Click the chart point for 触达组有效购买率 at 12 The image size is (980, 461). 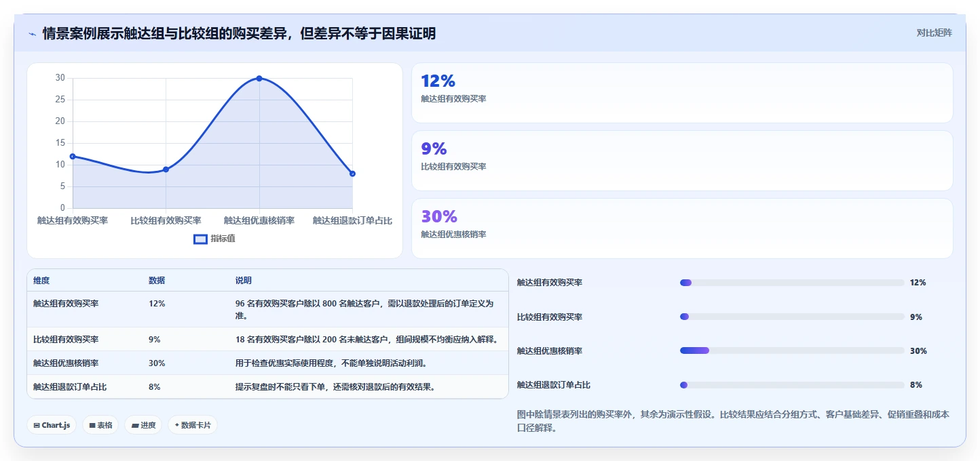pyautogui.click(x=73, y=157)
